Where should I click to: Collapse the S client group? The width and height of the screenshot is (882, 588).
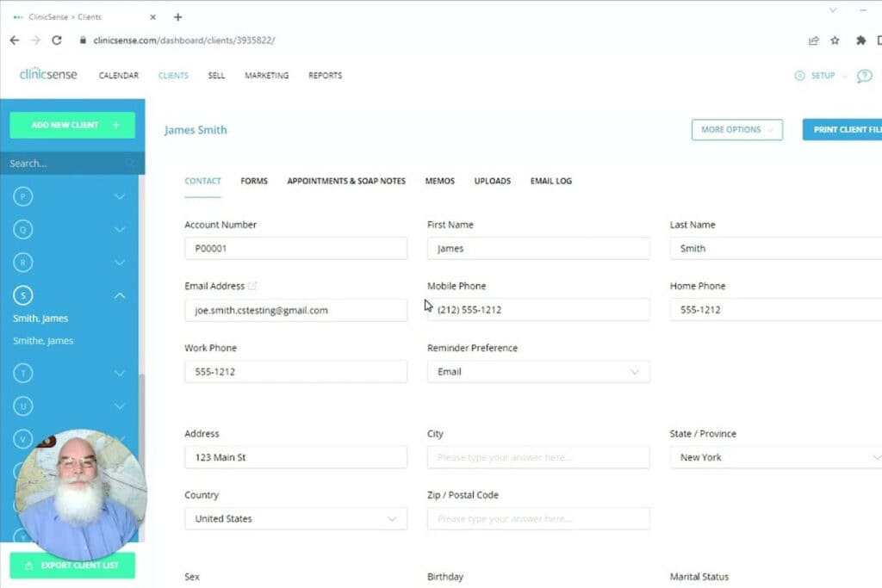pos(120,295)
